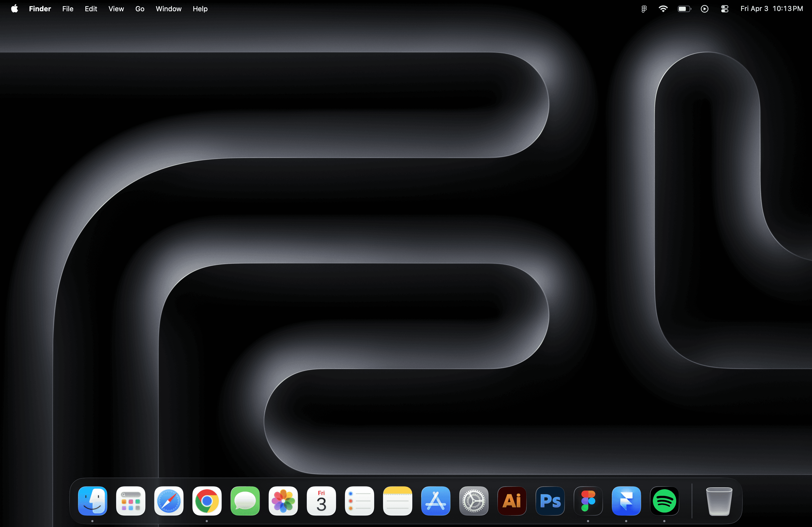This screenshot has width=812, height=527.
Task: Open the Go menu
Action: [140, 9]
